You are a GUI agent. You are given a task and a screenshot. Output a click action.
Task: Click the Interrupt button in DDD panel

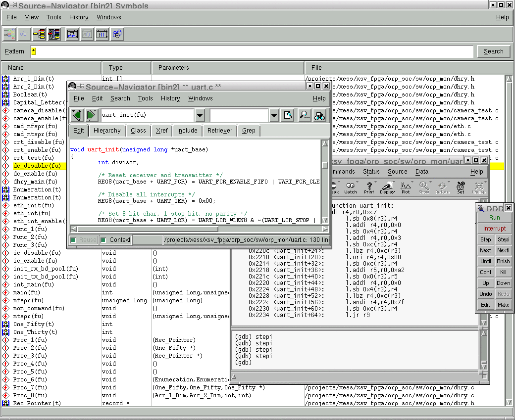pyautogui.click(x=494, y=229)
